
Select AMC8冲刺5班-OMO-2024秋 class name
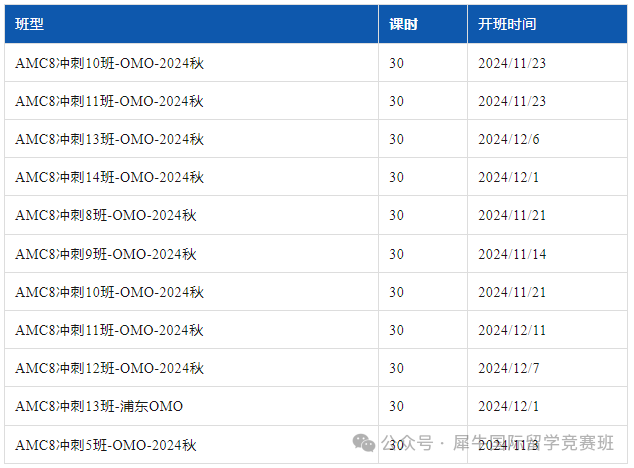click(106, 445)
